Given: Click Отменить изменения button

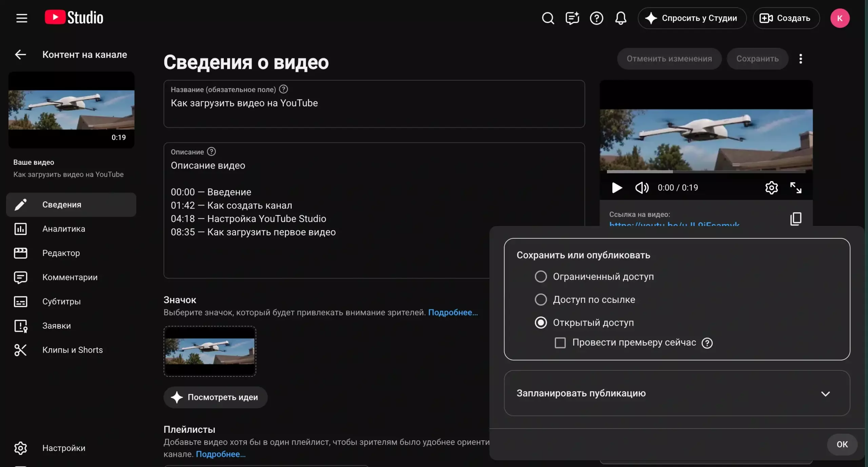Looking at the screenshot, I should [x=669, y=59].
